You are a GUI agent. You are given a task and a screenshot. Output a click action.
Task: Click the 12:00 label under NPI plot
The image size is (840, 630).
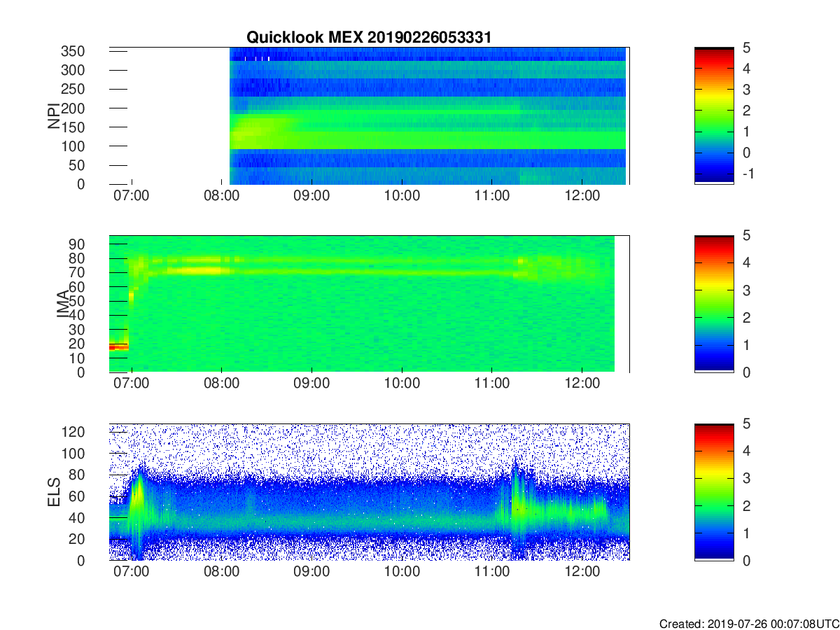[x=582, y=195]
